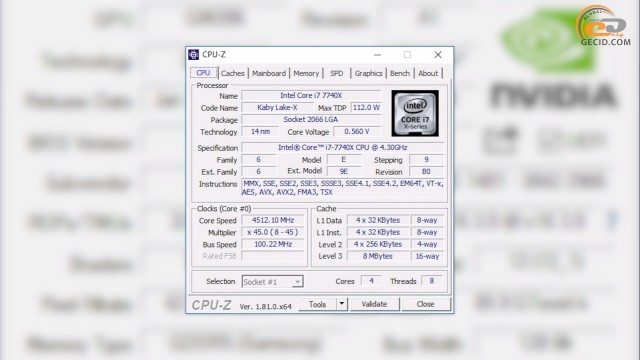Select the CPU tab

point(203,73)
